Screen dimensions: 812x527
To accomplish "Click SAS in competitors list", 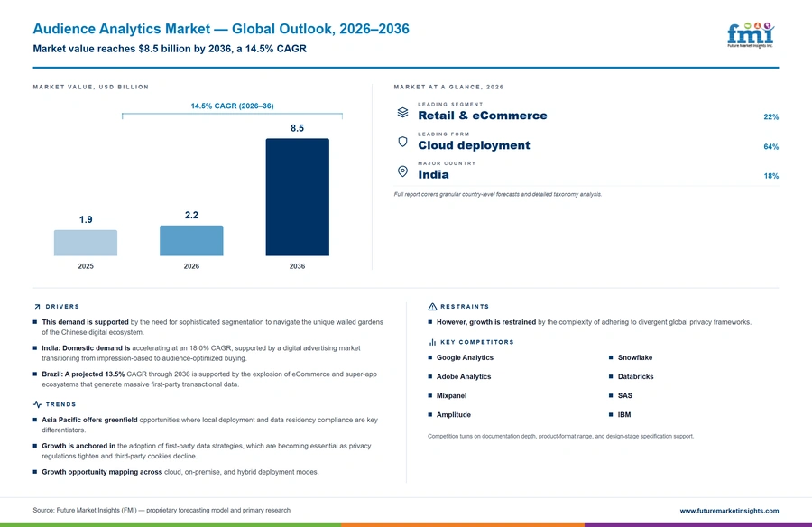I will (x=624, y=395).
